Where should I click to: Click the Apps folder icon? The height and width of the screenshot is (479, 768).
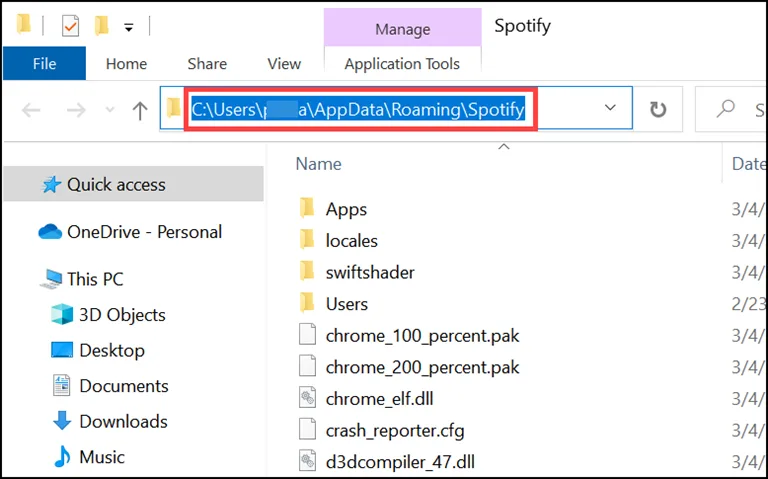307,208
